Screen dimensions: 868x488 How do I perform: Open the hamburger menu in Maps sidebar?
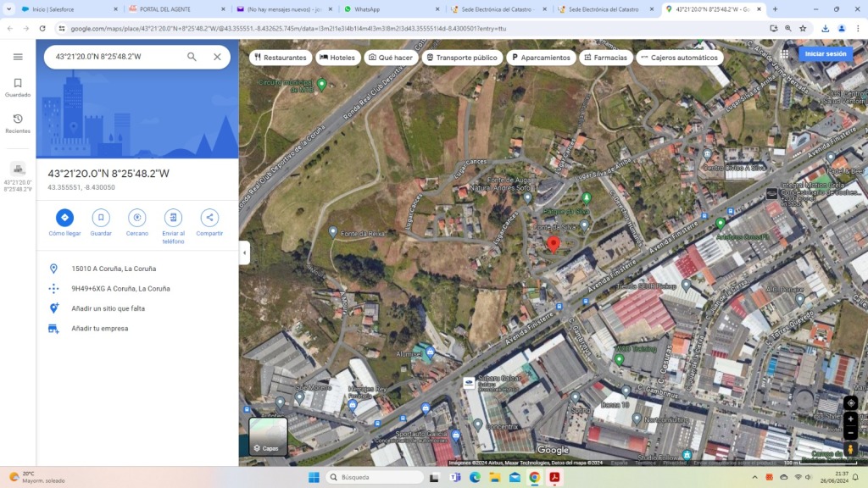coord(18,57)
